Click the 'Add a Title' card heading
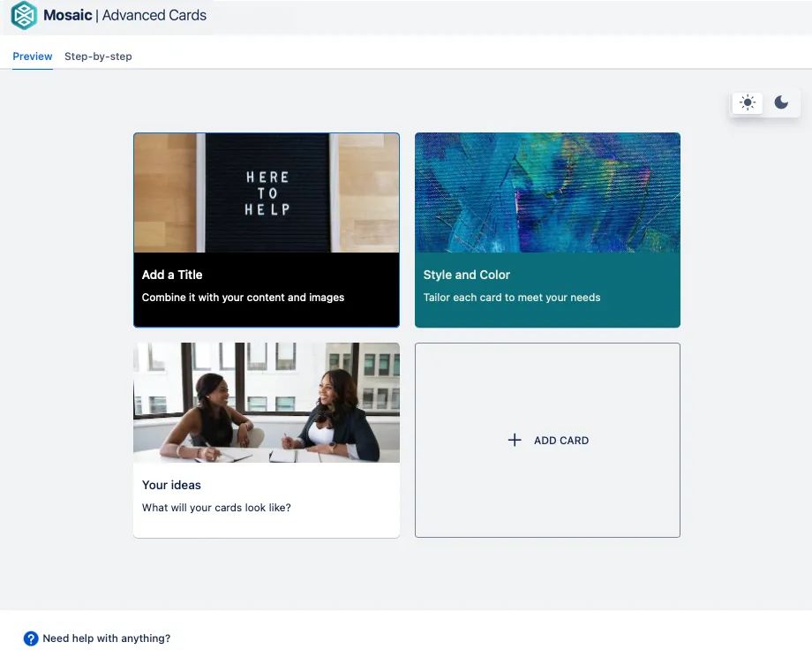 [x=172, y=275]
